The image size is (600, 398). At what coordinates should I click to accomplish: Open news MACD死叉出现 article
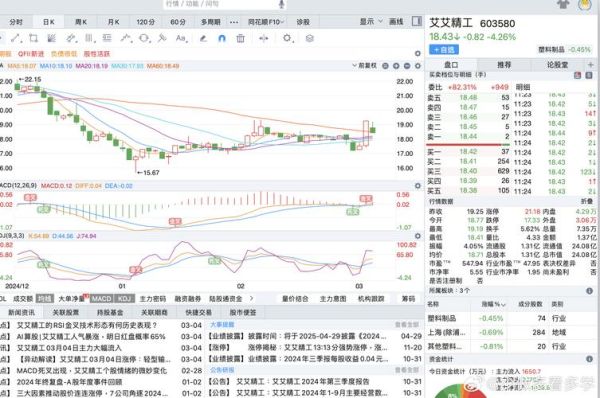(x=92, y=370)
